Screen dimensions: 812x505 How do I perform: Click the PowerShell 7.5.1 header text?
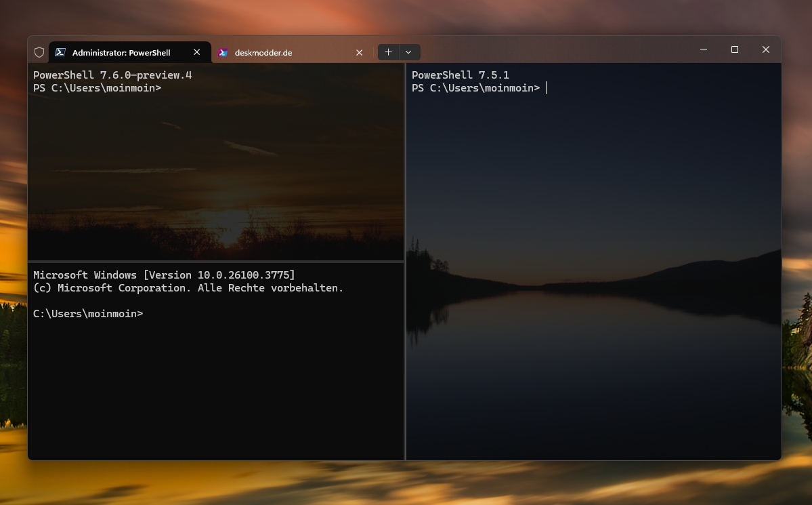461,75
